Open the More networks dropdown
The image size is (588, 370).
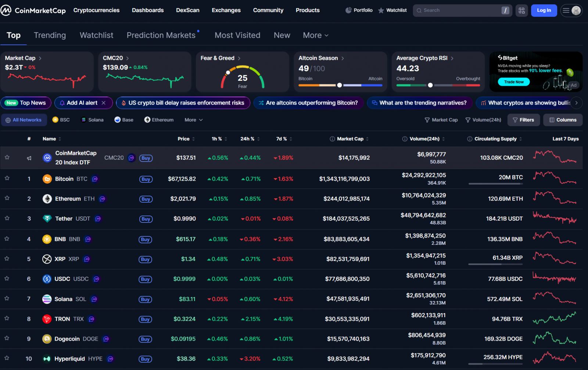pyautogui.click(x=194, y=120)
